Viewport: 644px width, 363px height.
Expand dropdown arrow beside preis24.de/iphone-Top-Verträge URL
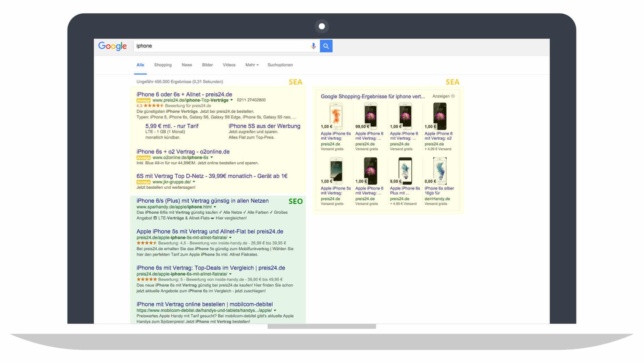[x=232, y=100]
